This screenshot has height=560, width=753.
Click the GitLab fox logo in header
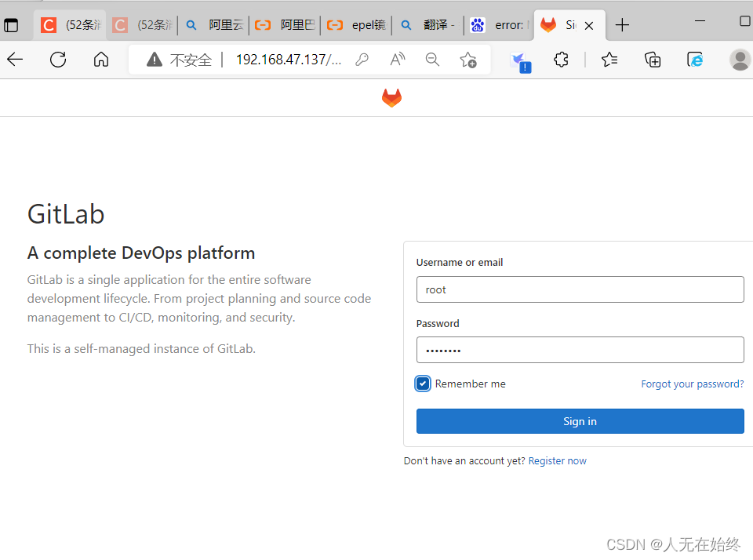point(392,97)
